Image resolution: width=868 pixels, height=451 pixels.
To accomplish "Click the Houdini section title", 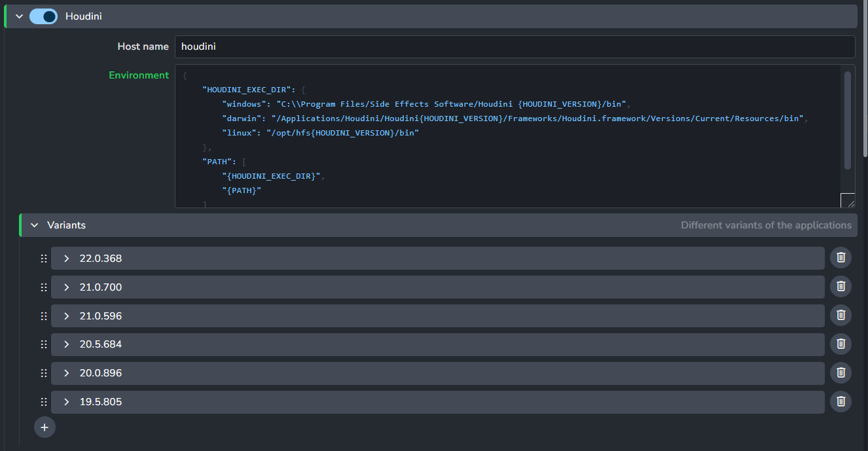I will click(x=84, y=16).
